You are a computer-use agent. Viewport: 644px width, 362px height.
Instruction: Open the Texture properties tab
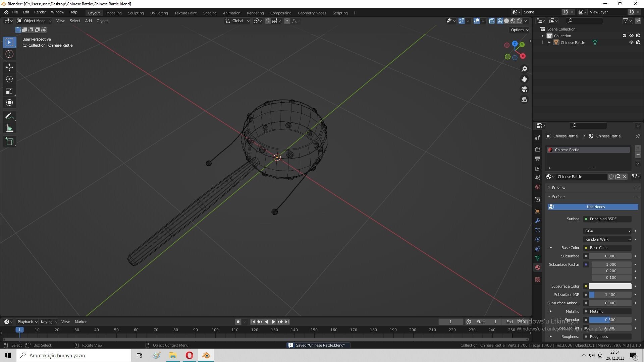538,280
